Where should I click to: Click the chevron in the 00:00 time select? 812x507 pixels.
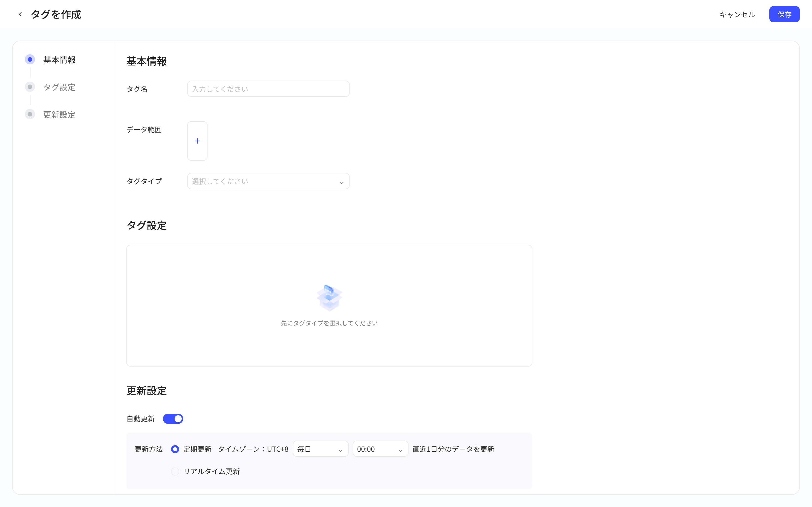pyautogui.click(x=400, y=450)
